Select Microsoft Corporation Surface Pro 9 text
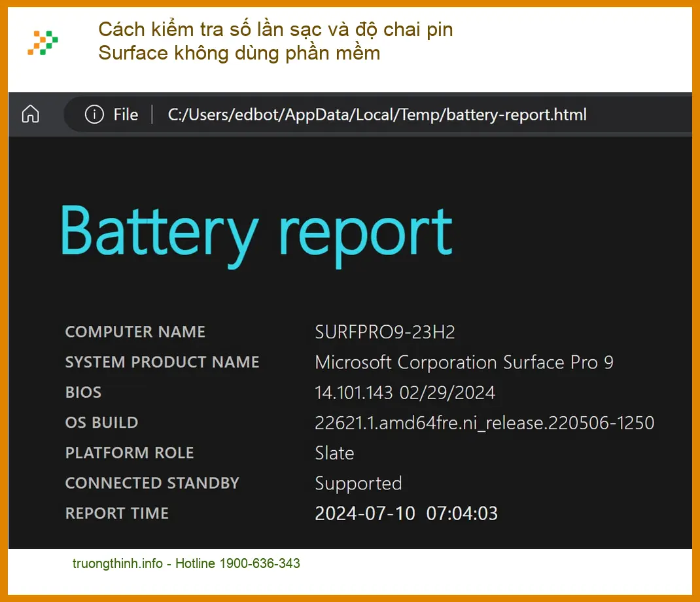700x602 pixels. (464, 363)
